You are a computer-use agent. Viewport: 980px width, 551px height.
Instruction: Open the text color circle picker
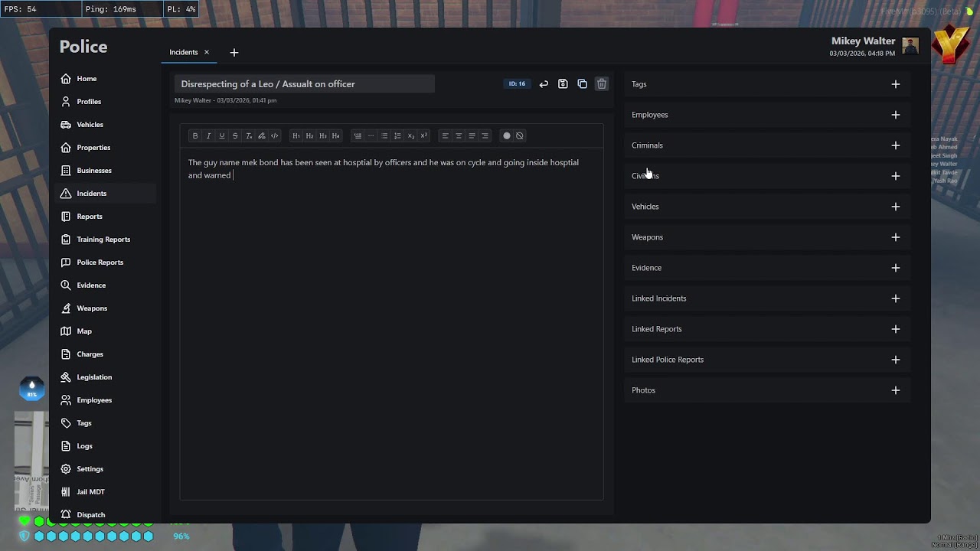pos(506,135)
